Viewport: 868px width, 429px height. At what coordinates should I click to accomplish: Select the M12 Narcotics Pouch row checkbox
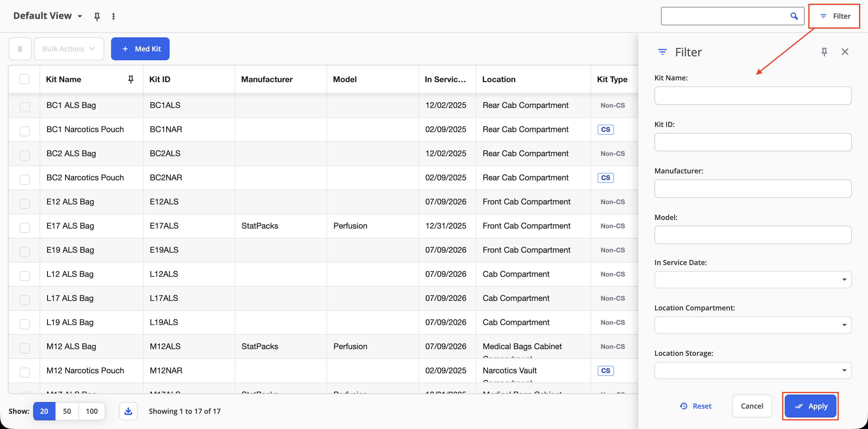tap(25, 372)
